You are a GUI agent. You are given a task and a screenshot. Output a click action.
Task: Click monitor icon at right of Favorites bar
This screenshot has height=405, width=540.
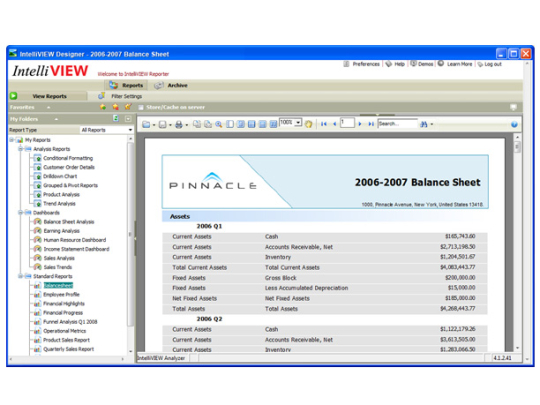point(513,107)
